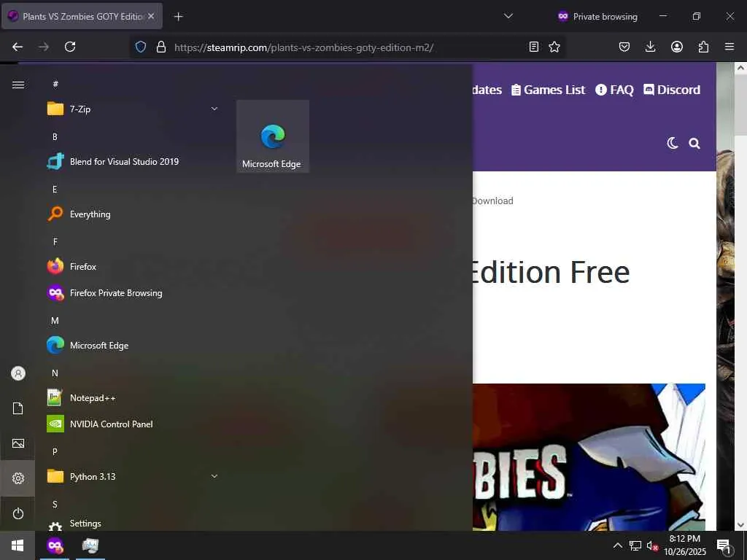Open Settings app entry under S
The width and height of the screenshot is (747, 560).
point(133,524)
